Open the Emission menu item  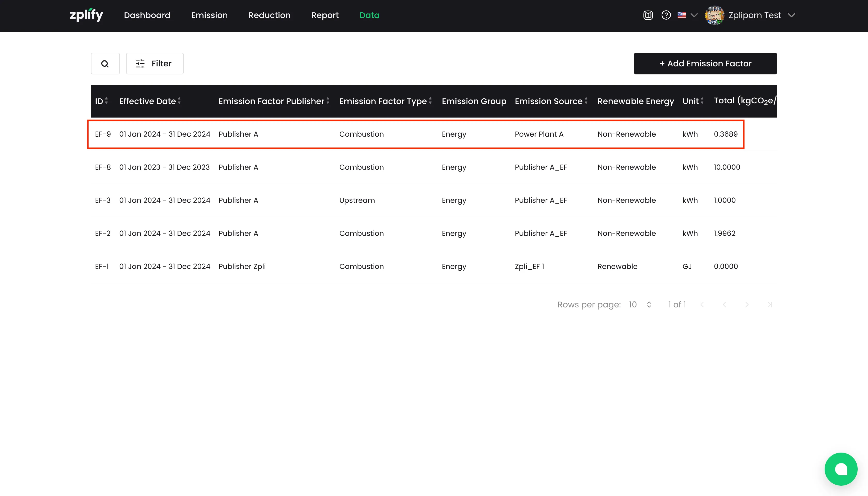tap(209, 15)
